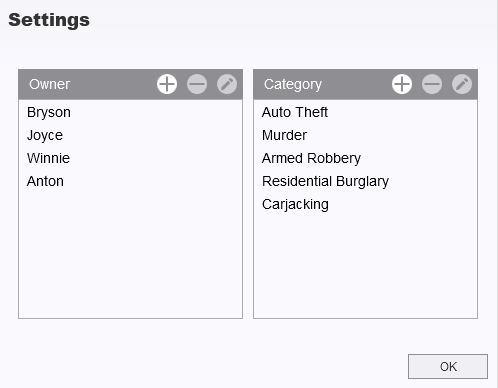
Task: Select the Murder category
Action: point(365,135)
